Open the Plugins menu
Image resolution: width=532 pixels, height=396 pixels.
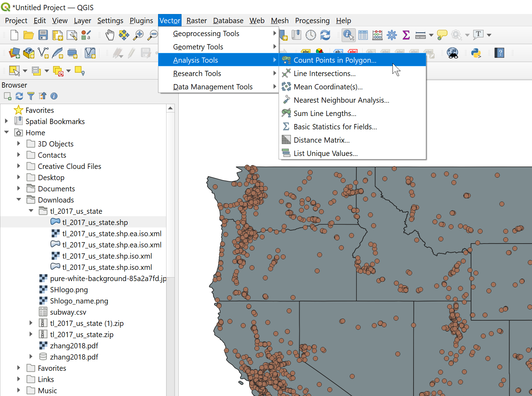click(x=141, y=21)
